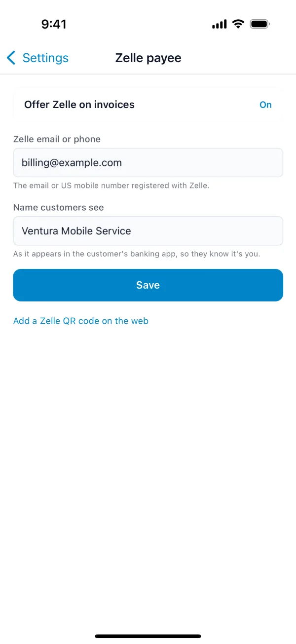Viewport: 296px width, 644px height.
Task: Focus the Ventura Mobile Service name field
Action: pyautogui.click(x=148, y=230)
